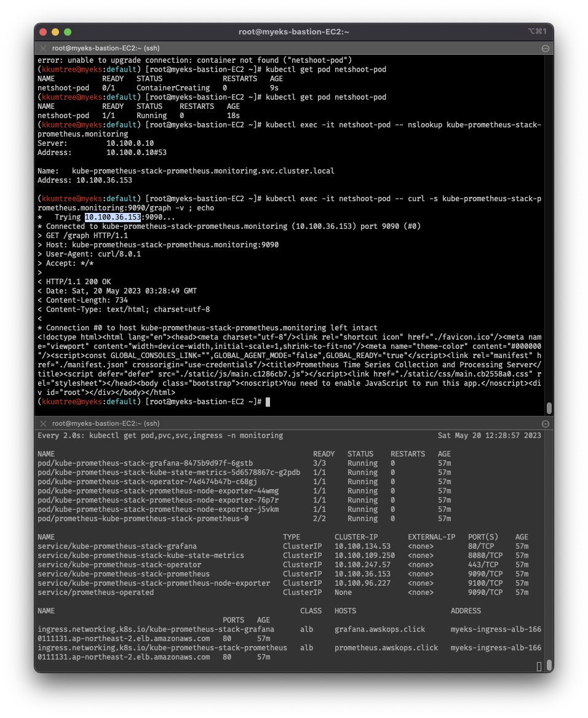Click the 443/TCP port value

483,565
